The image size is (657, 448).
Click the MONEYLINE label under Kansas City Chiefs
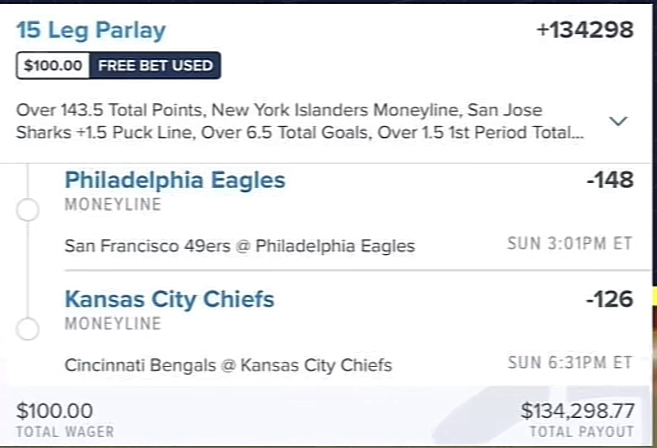112,324
